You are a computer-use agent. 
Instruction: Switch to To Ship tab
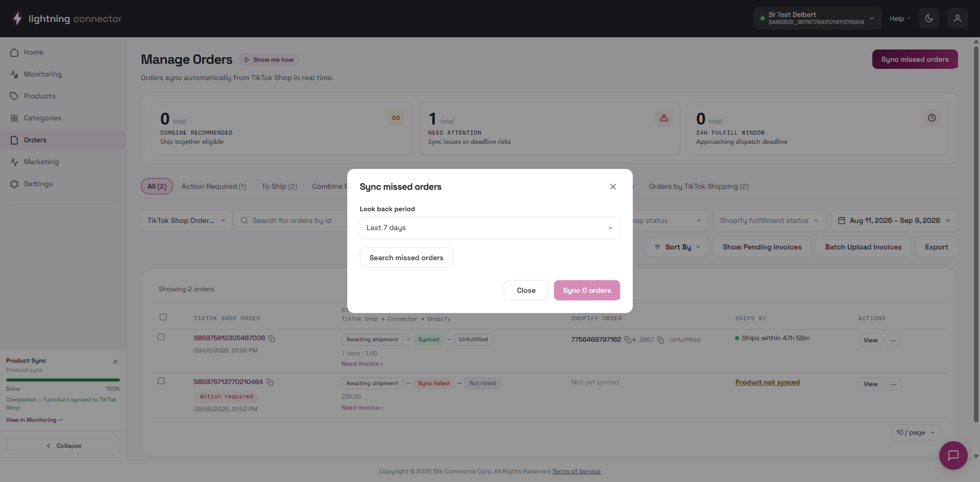pos(279,186)
